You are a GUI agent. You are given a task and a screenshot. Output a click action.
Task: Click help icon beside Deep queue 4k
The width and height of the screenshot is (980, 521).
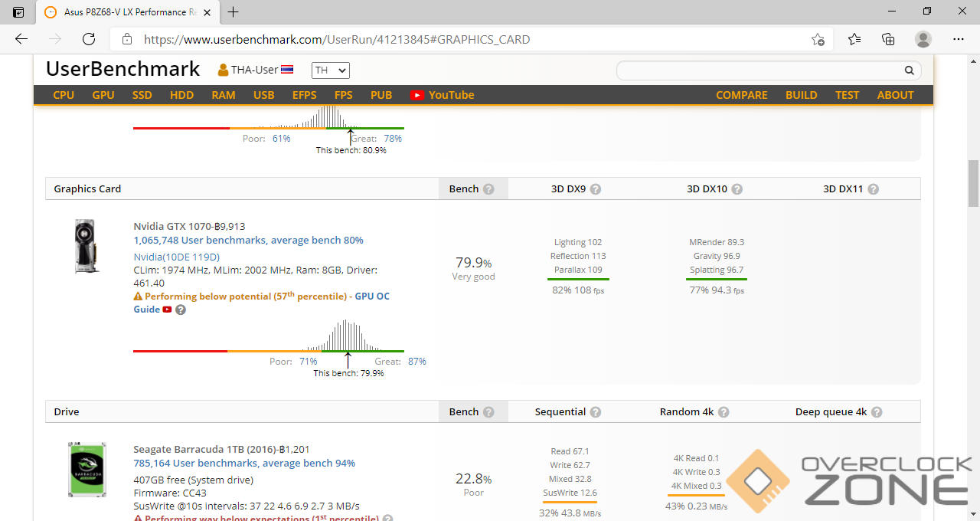(877, 412)
